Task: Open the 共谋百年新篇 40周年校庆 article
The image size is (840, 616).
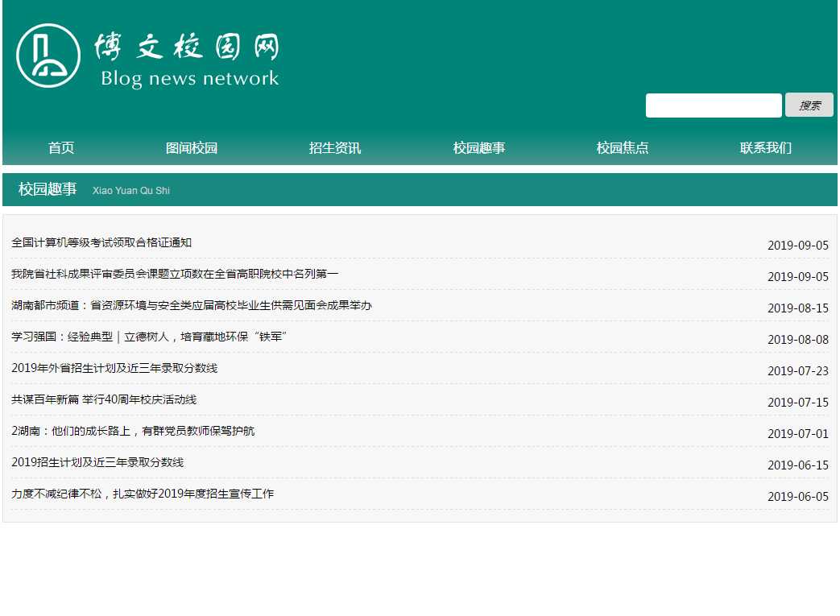Action: click(104, 400)
